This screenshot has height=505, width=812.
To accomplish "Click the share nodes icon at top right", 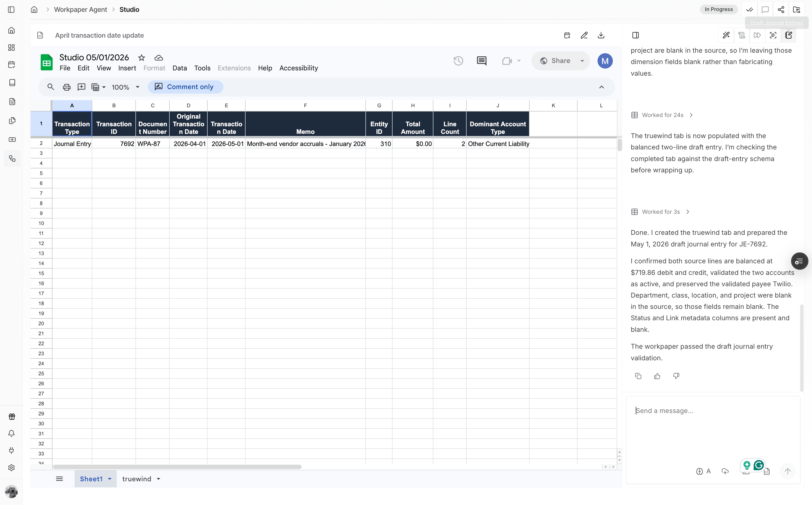I will [x=781, y=10].
